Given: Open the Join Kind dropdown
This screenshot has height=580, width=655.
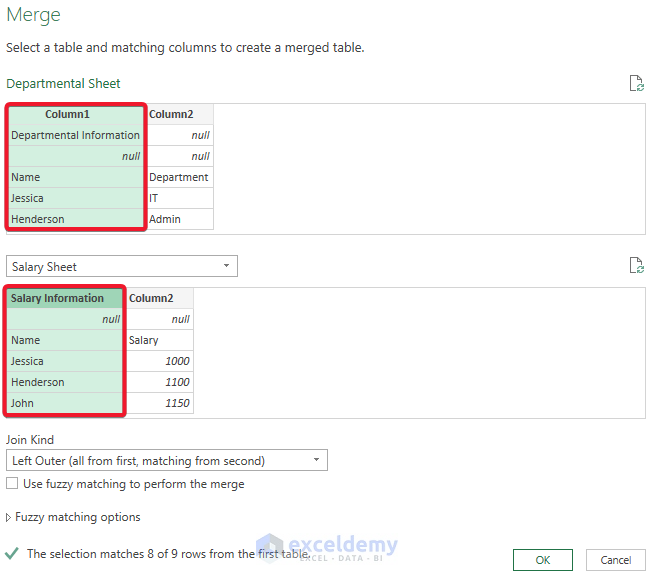Looking at the screenshot, I should [x=166, y=461].
